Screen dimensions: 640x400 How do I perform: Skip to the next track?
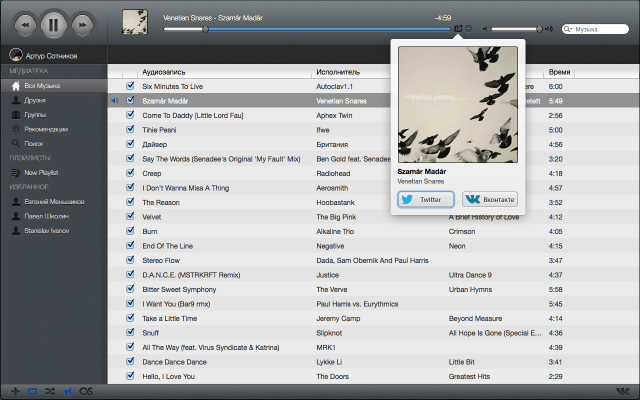(x=82, y=25)
